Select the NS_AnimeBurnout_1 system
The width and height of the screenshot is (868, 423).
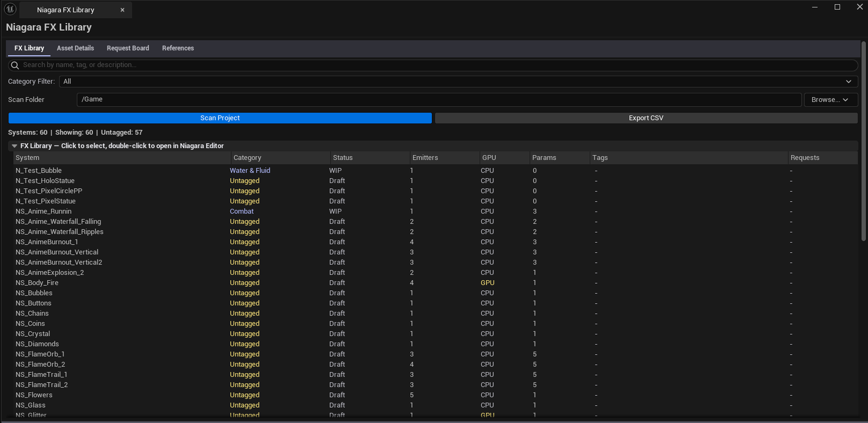pos(436,242)
